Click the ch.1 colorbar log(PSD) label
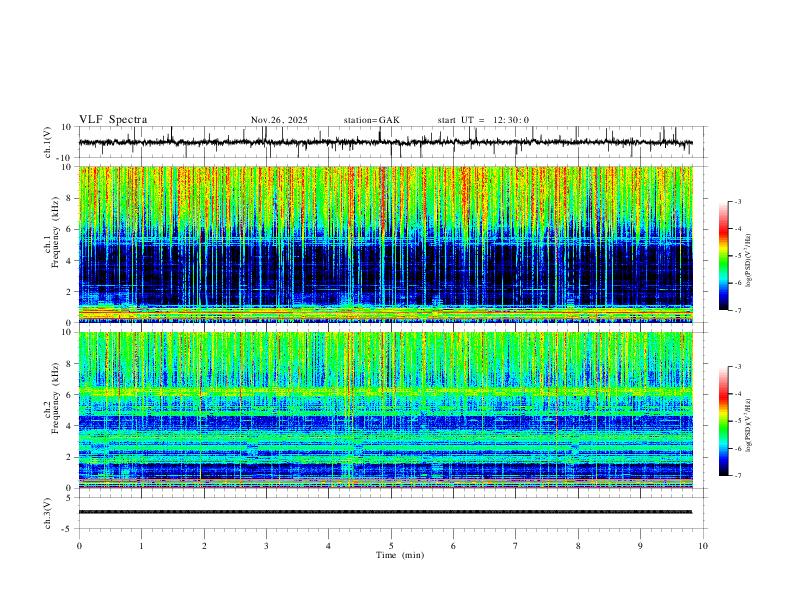Viewport: 792px width, 612px height. pos(749,261)
